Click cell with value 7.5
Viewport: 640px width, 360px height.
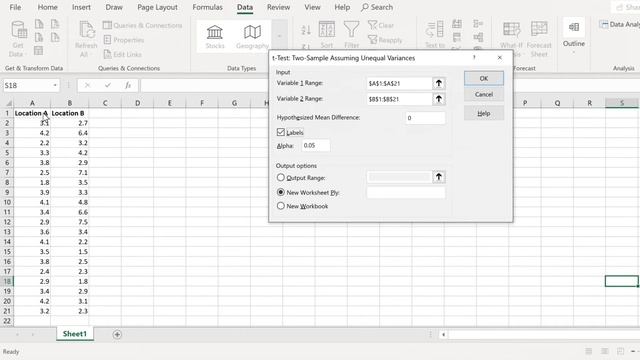pyautogui.click(x=69, y=222)
